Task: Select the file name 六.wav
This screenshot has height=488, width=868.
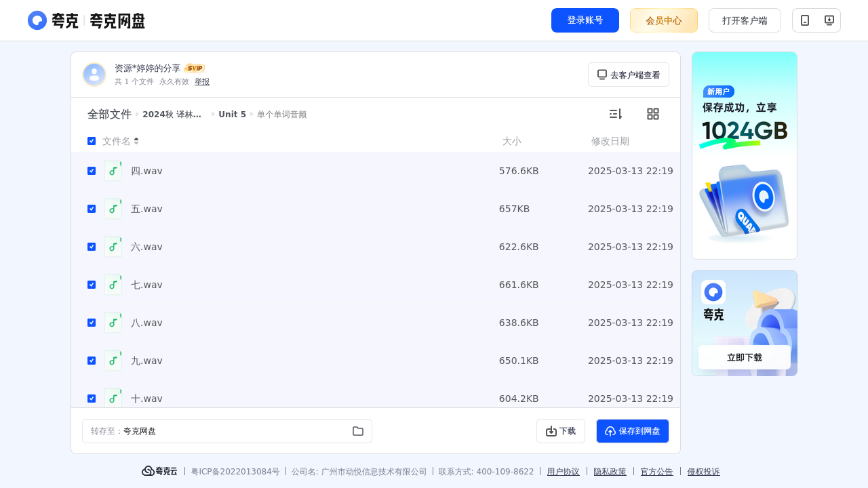Action: tap(146, 247)
